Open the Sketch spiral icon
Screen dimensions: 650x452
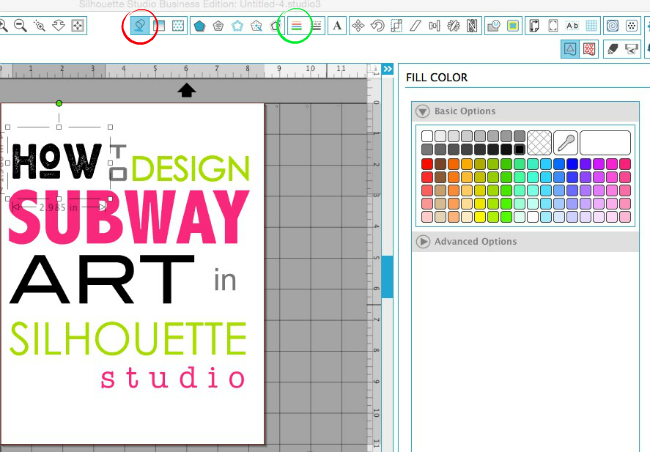[x=612, y=26]
